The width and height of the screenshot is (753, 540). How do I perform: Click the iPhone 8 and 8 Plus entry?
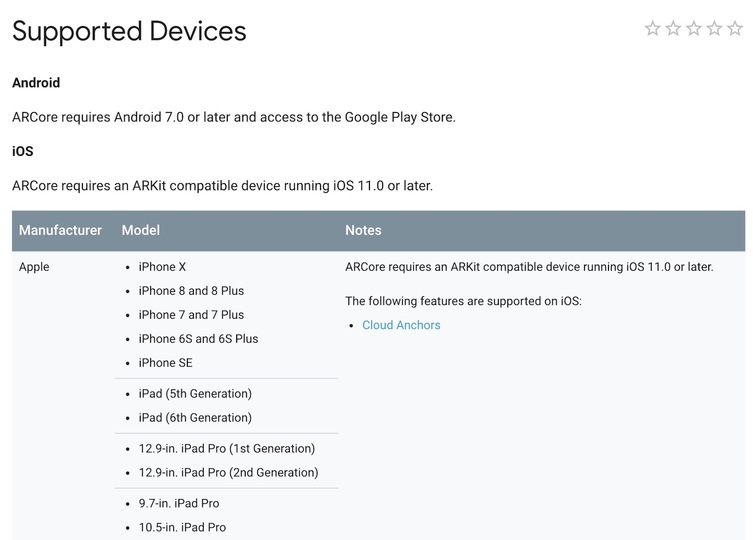click(x=191, y=291)
